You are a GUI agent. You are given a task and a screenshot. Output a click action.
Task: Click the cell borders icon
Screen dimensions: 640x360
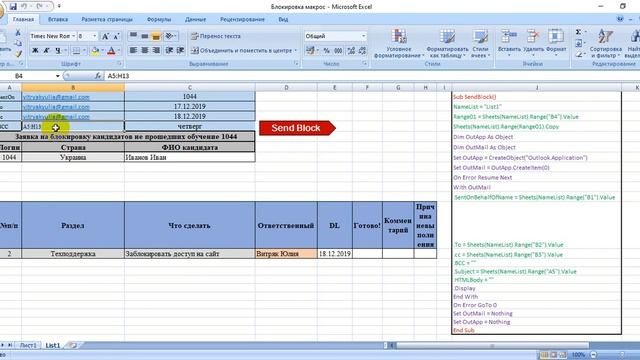click(x=76, y=51)
